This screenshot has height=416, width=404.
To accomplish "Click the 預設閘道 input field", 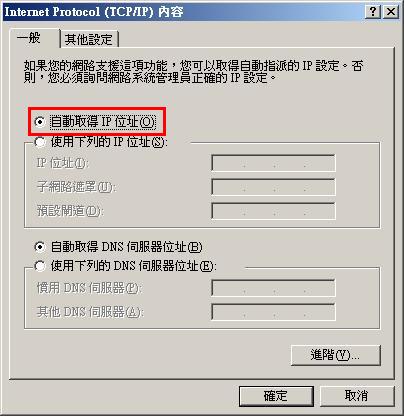I will pos(273,211).
